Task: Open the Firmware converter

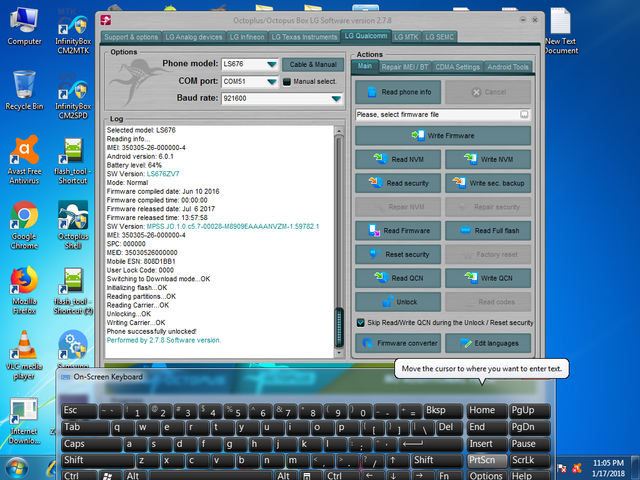Action: pos(398,343)
